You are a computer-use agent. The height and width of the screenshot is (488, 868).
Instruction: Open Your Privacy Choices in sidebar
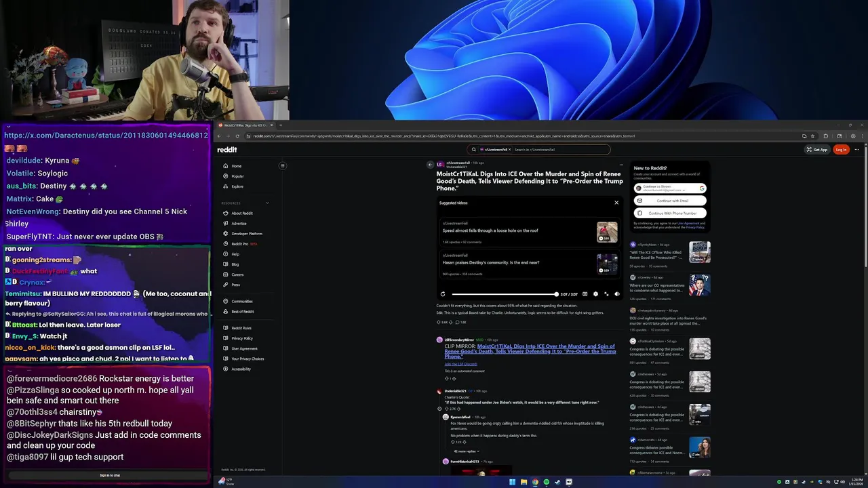coord(243,359)
